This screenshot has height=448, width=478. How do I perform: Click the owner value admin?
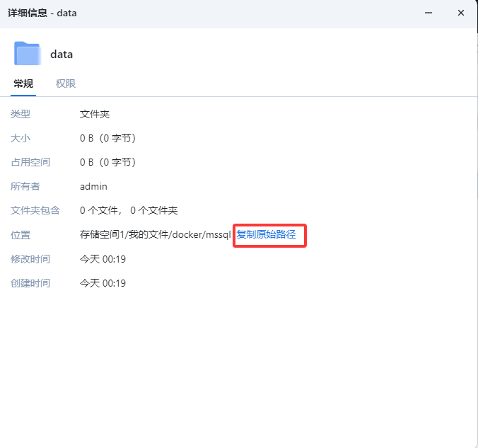tap(93, 186)
